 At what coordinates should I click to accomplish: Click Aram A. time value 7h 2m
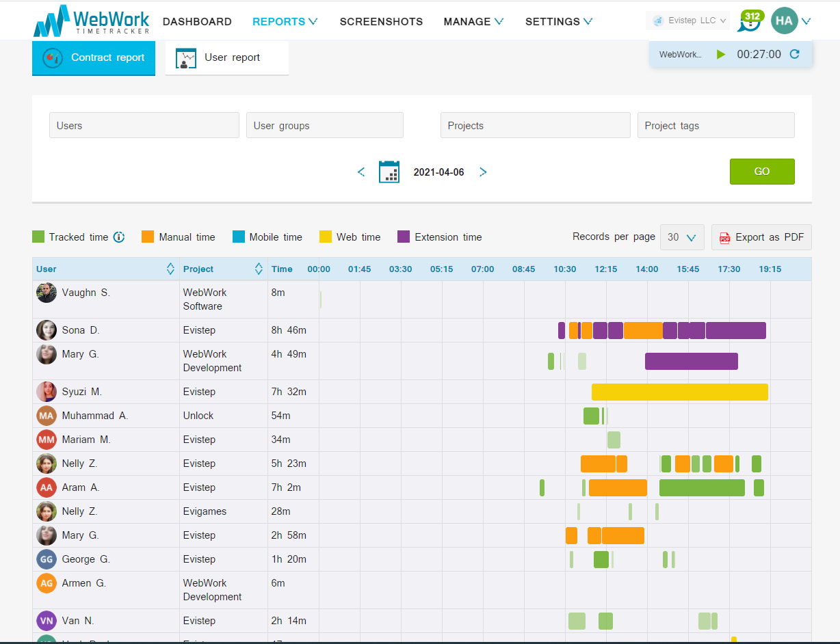coord(286,487)
